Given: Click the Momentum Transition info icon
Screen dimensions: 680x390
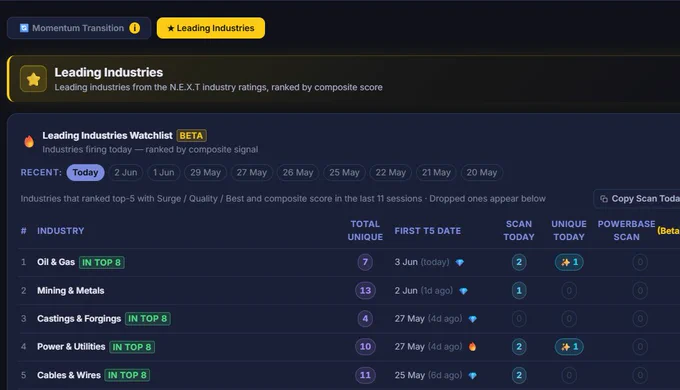Looking at the screenshot, I should [135, 28].
